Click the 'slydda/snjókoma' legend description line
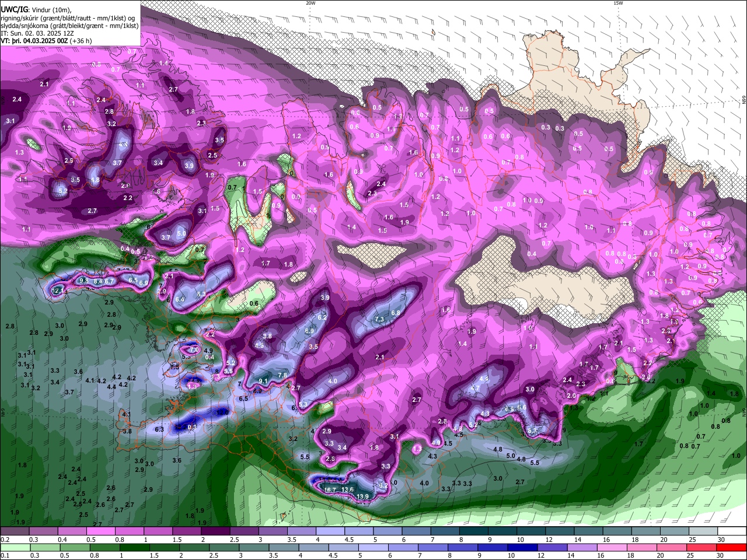 tap(69, 26)
